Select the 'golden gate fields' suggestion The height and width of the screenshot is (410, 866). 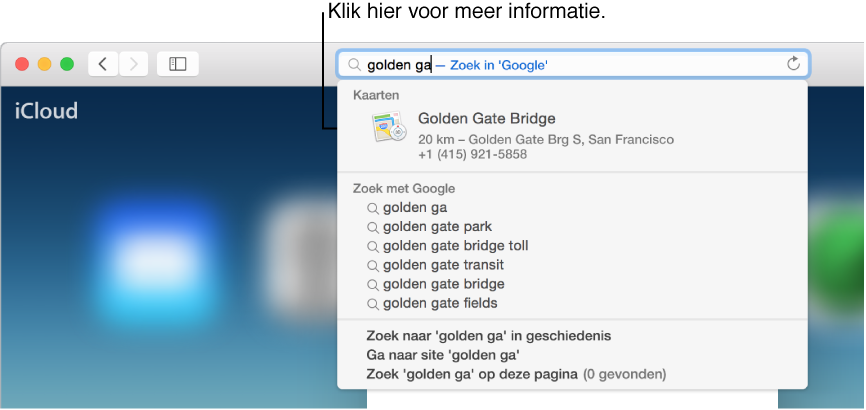click(x=439, y=303)
